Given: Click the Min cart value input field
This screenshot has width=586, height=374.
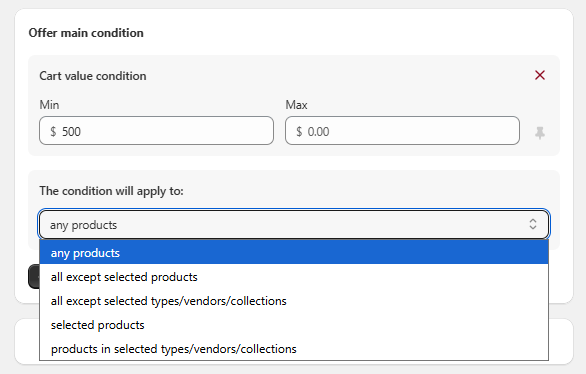Looking at the screenshot, I should pos(156,130).
